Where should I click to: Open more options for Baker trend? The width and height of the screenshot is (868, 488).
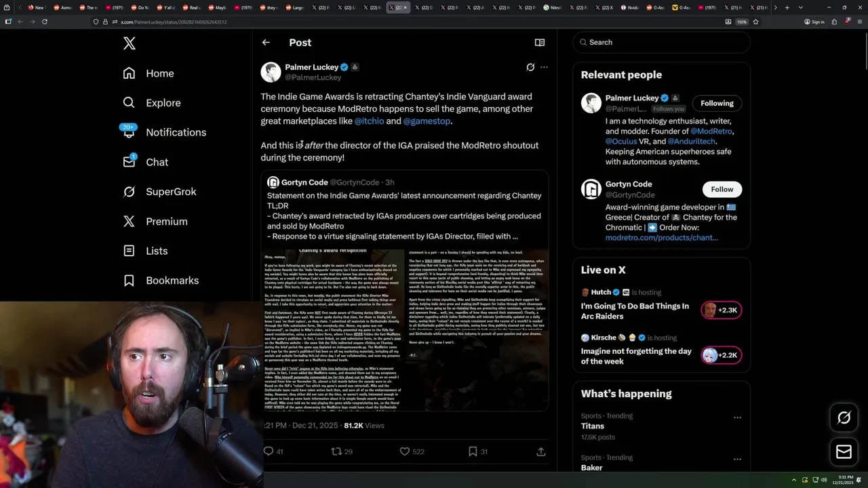[737, 459]
